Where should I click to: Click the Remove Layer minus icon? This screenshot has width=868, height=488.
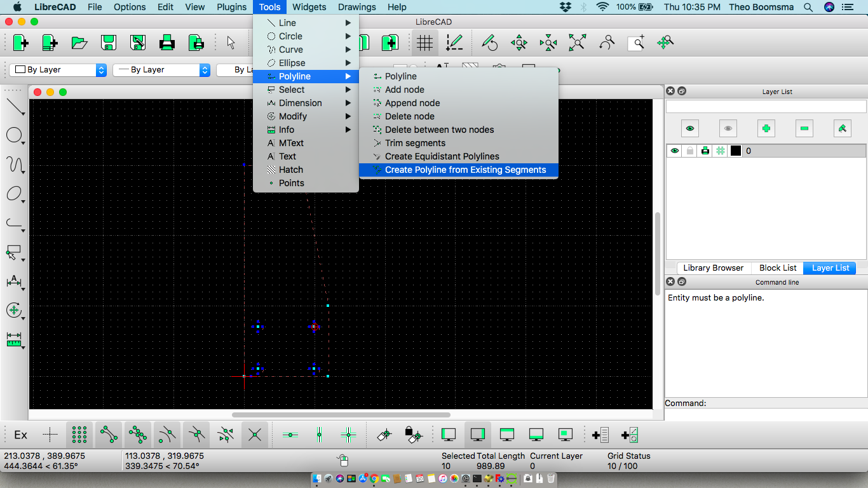coord(804,128)
